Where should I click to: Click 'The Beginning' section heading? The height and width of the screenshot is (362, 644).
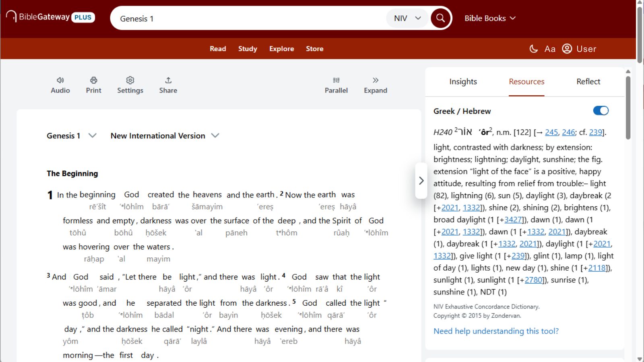coord(72,173)
